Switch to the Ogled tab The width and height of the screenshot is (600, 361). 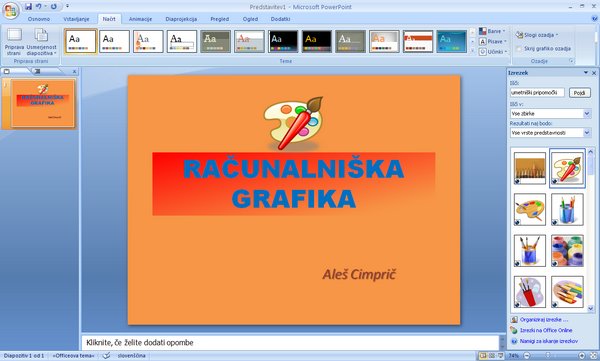click(x=250, y=19)
